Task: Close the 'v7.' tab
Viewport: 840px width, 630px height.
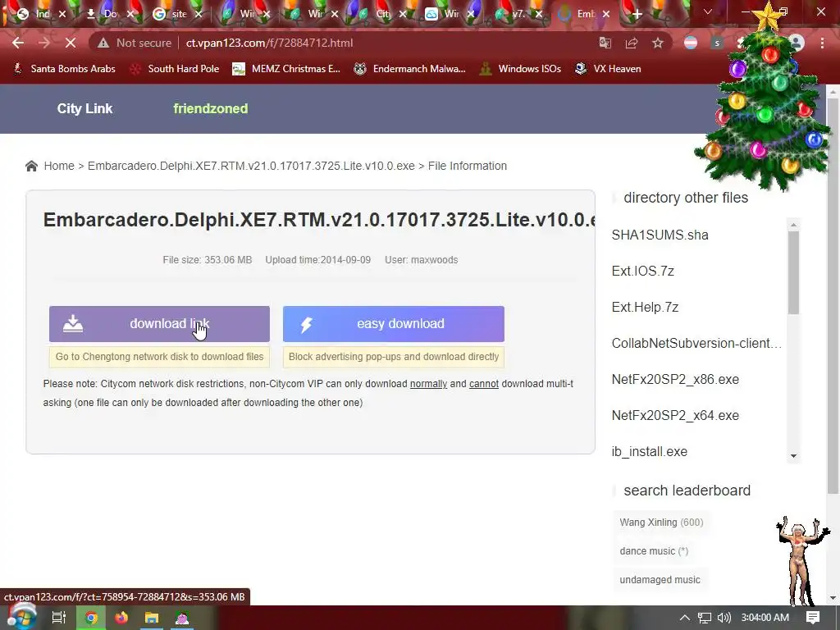Action: (539, 15)
